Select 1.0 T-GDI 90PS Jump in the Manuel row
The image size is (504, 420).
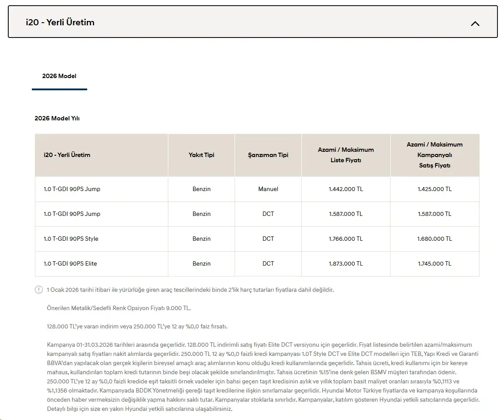coord(72,189)
